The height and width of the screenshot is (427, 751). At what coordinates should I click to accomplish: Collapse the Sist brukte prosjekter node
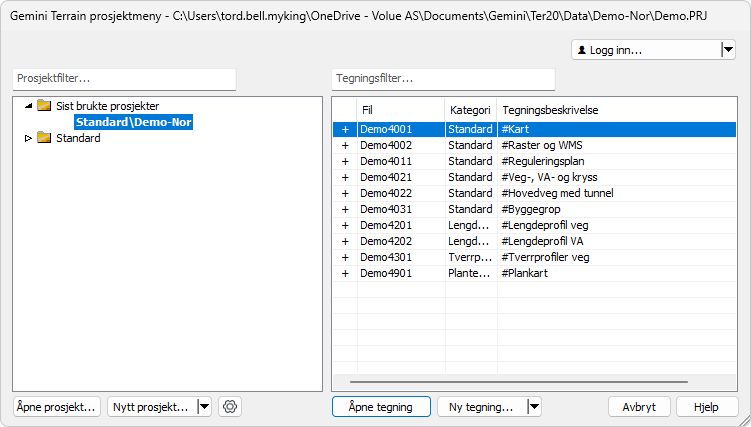click(x=28, y=105)
